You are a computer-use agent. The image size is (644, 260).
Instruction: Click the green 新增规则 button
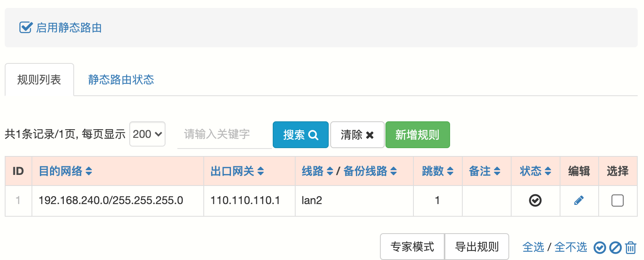tap(417, 135)
